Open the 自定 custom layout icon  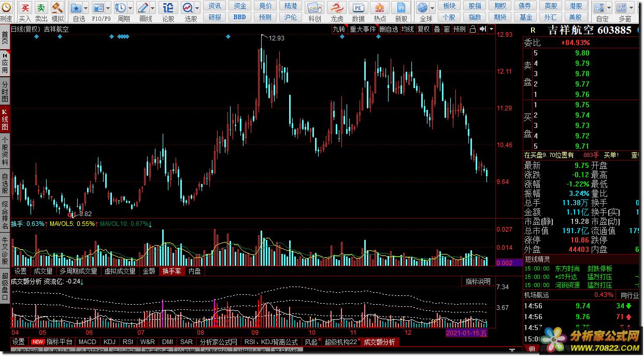tap(599, 8)
